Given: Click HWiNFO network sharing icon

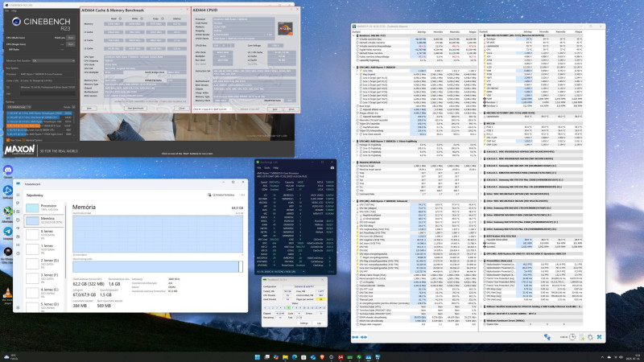Looking at the screenshot, I should coord(547,337).
